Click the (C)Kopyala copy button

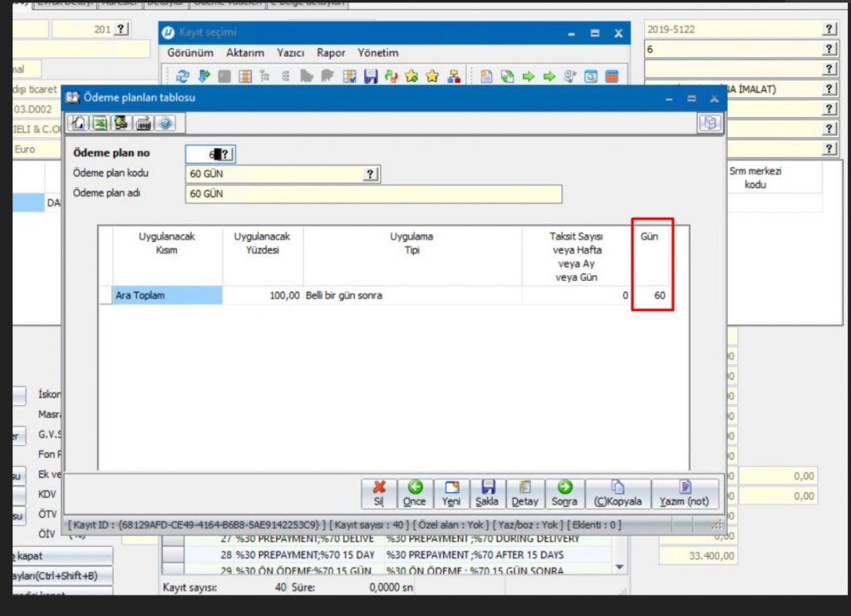pyautogui.click(x=617, y=494)
